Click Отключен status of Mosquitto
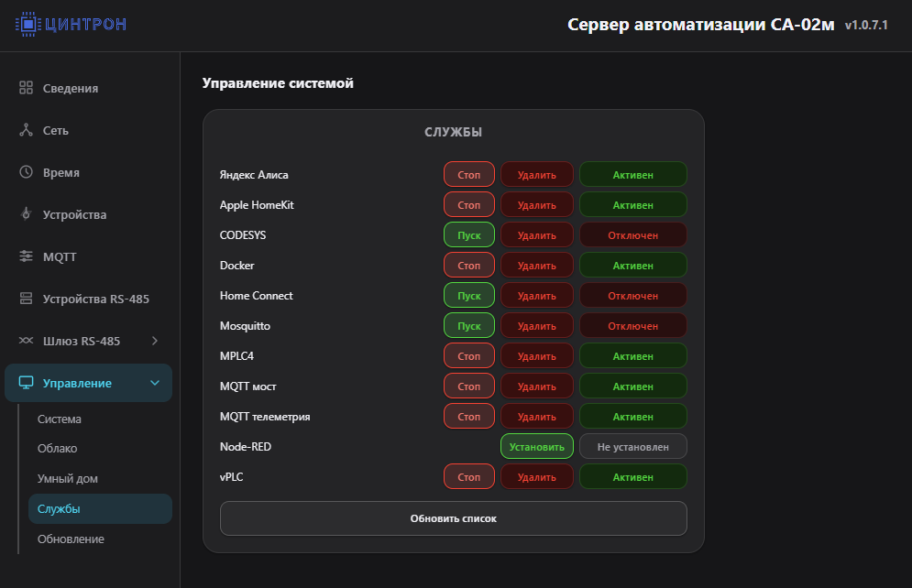This screenshot has width=912, height=588. click(632, 325)
